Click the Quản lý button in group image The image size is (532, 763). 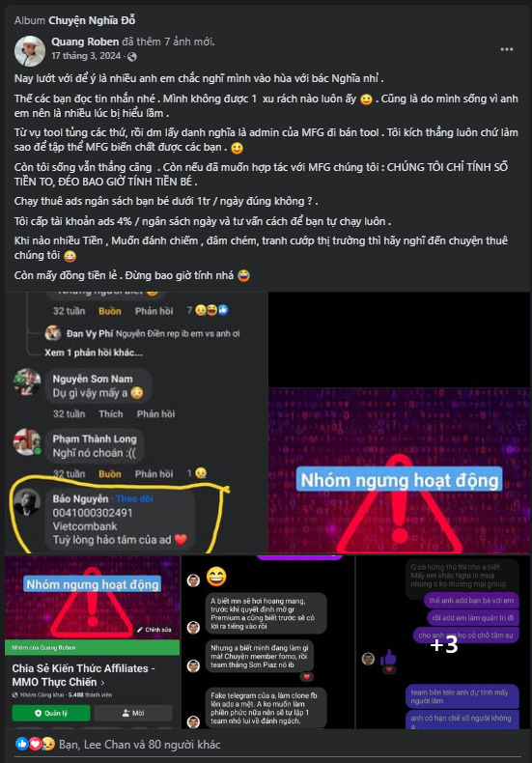point(51,713)
